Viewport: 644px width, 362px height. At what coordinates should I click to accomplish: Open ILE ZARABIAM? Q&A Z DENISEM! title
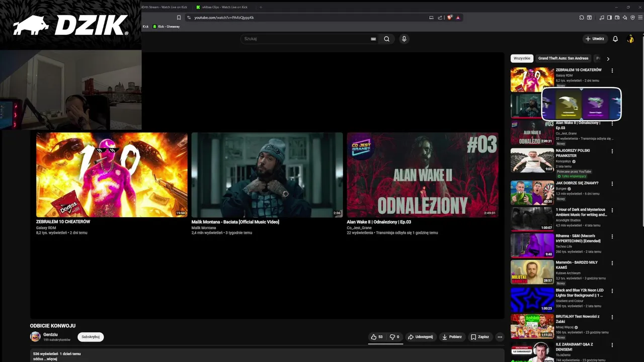574,347
